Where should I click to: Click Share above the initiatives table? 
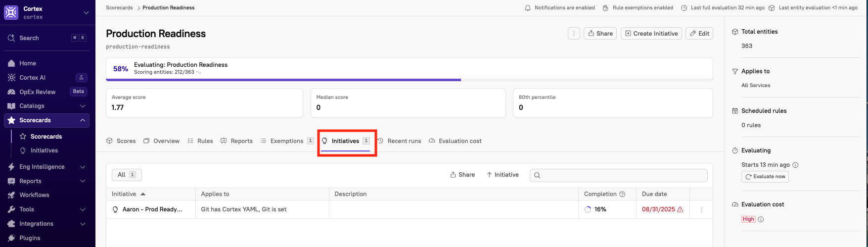tap(462, 175)
